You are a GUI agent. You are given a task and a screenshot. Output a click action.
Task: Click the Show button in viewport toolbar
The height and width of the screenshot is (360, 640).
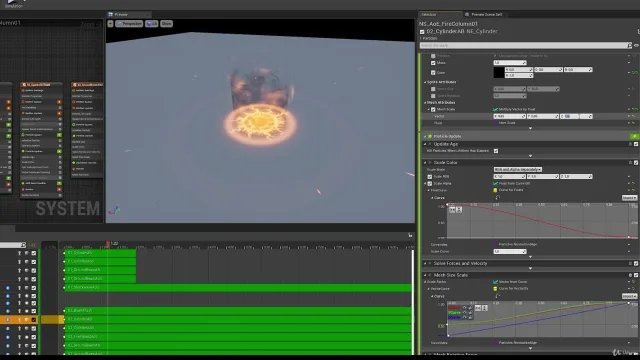click(167, 24)
